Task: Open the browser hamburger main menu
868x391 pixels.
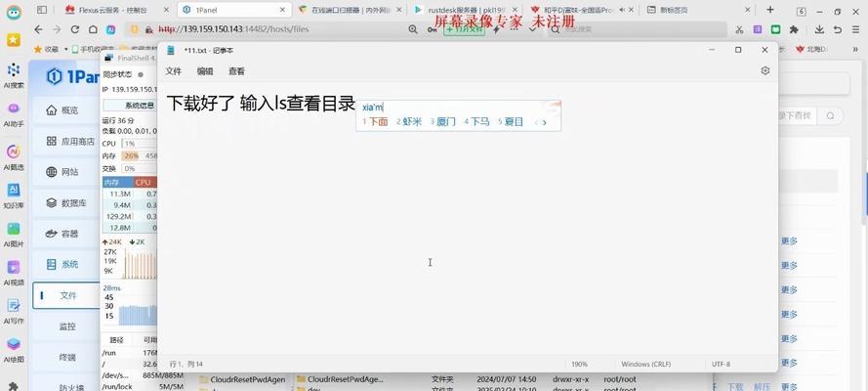Action: tap(857, 29)
